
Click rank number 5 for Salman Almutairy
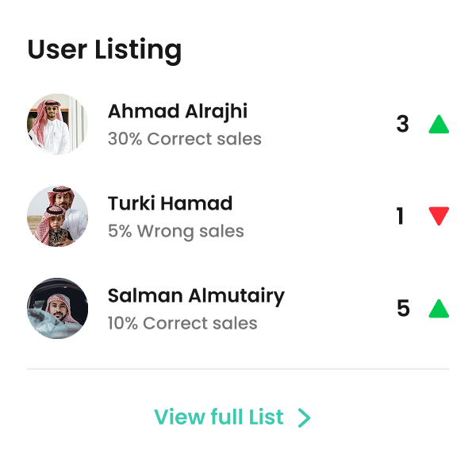click(403, 308)
